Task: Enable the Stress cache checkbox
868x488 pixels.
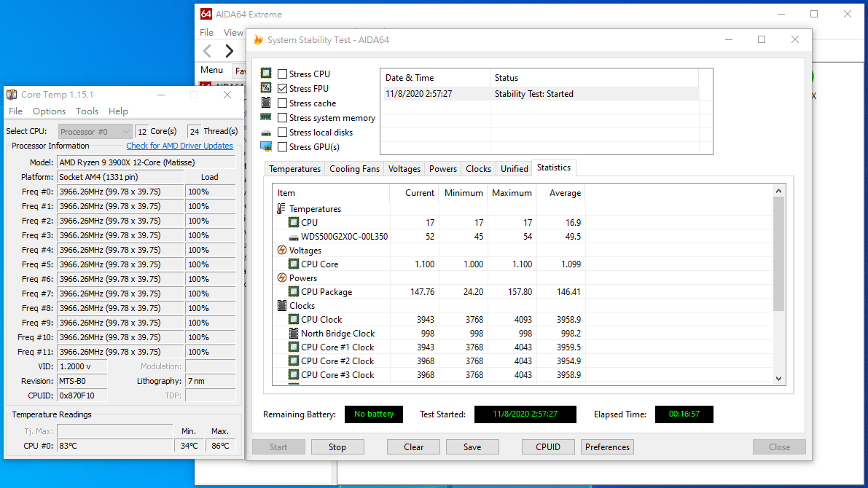Action: point(282,103)
